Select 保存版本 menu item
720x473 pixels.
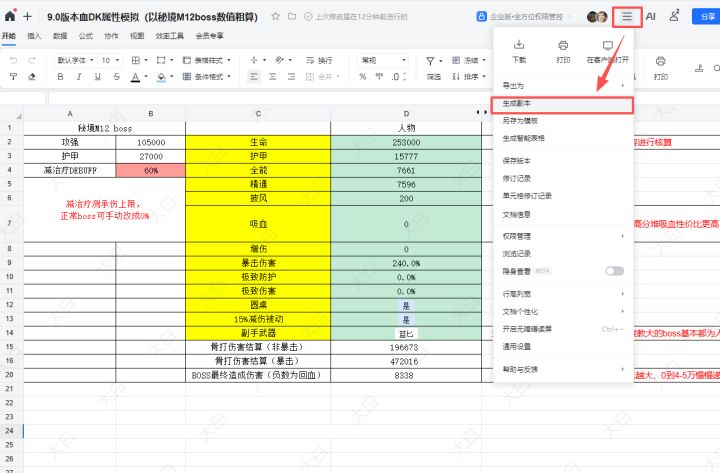[563, 161]
